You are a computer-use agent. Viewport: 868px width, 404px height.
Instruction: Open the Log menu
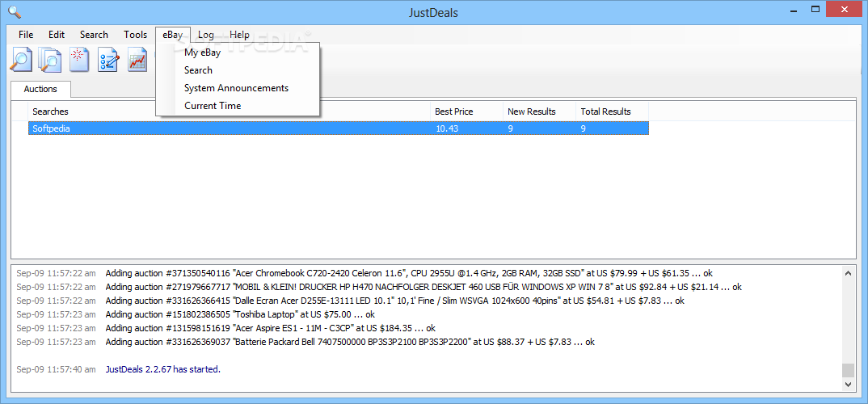point(206,34)
